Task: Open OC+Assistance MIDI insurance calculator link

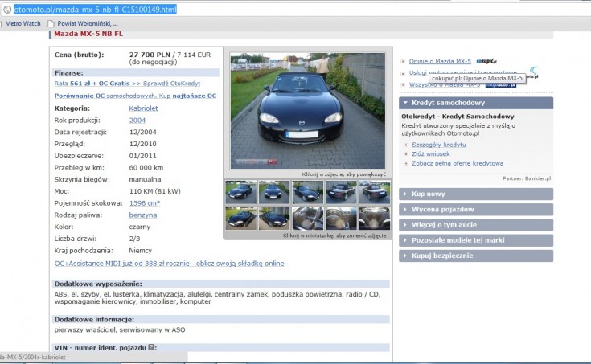Action: pyautogui.click(x=169, y=264)
